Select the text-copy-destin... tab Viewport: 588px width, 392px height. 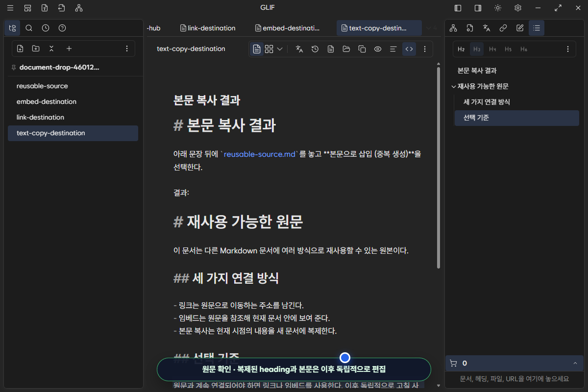coord(379,28)
